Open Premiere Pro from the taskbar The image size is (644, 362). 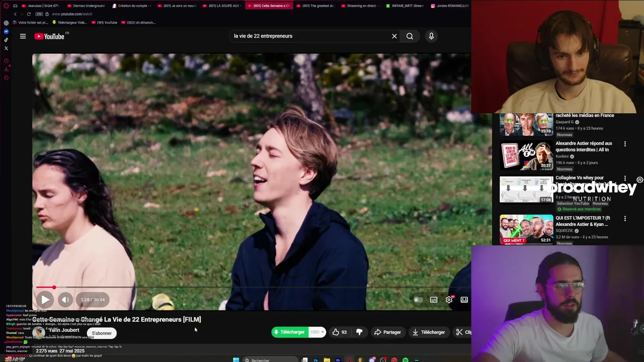[x=338, y=360]
